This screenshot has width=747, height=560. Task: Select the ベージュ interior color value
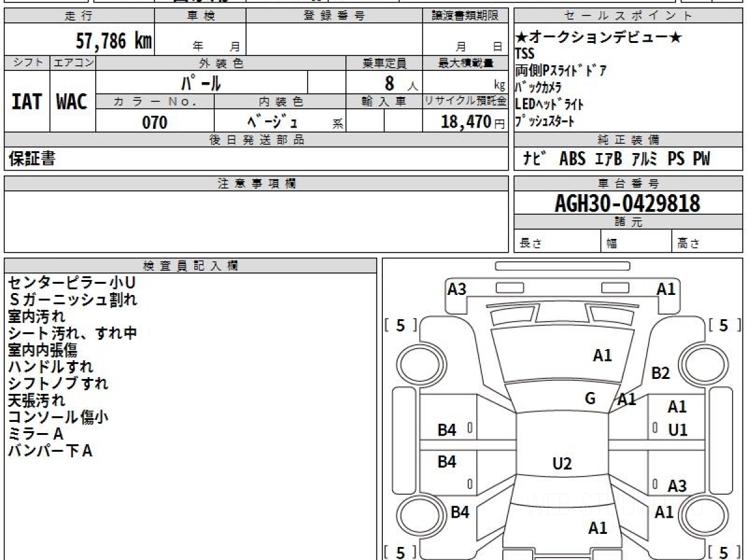tap(273, 121)
